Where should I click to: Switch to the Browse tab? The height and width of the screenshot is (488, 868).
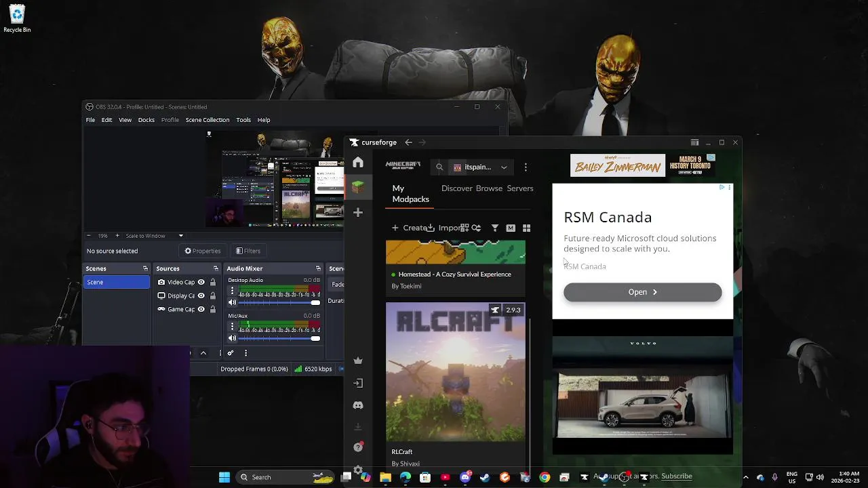tap(489, 188)
